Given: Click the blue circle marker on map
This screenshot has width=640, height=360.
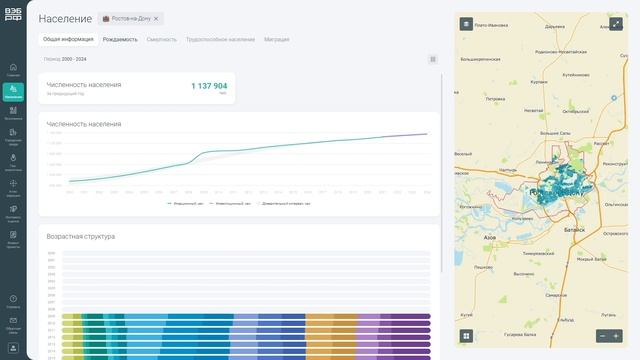Looking at the screenshot, I should point(613,98).
